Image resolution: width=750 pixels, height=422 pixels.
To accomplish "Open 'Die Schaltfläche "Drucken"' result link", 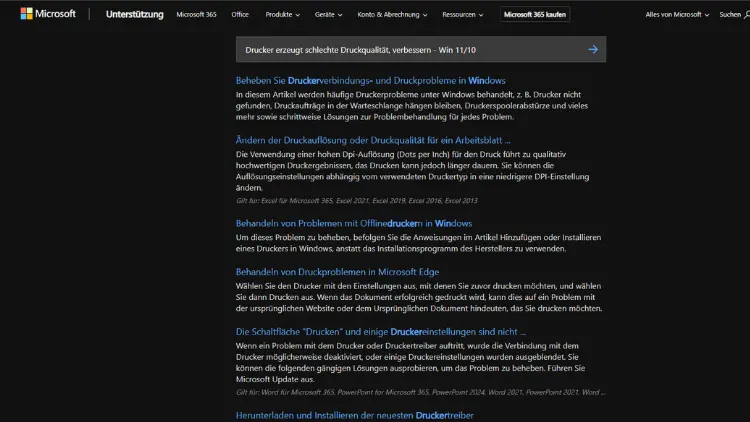I will coord(381,332).
